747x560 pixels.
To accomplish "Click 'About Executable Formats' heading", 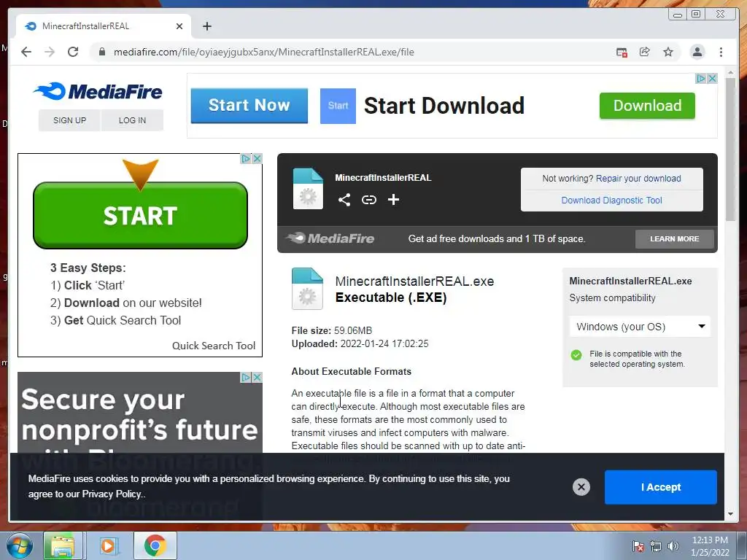I will tap(351, 371).
